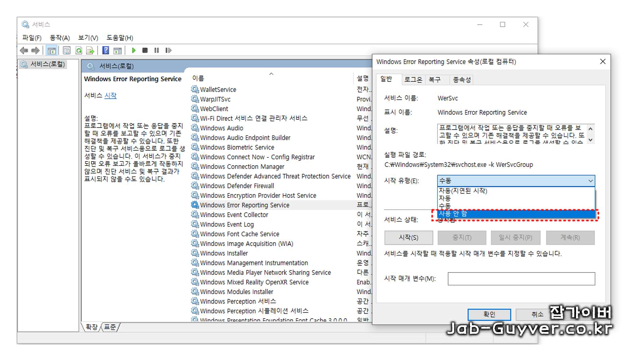Switch to the 로그온 tab
644x361 pixels.
tap(413, 80)
